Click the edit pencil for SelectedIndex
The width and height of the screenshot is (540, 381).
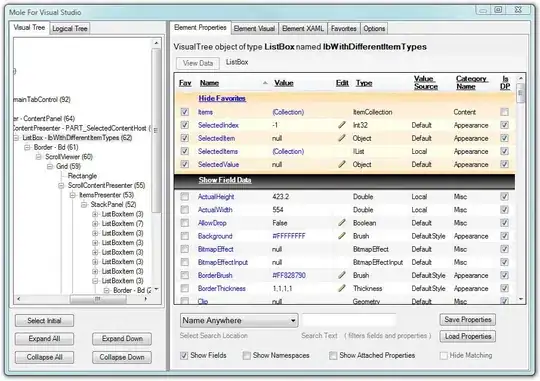point(342,125)
